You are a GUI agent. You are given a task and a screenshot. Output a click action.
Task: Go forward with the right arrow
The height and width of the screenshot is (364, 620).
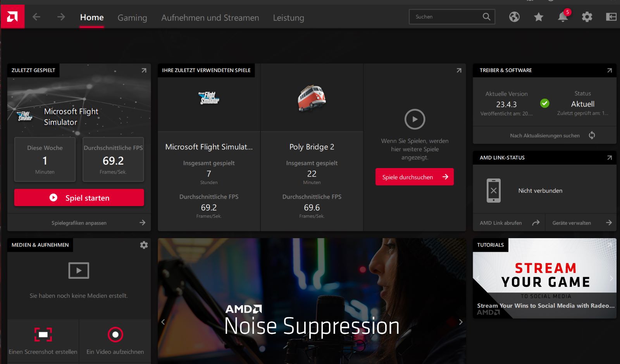point(61,17)
